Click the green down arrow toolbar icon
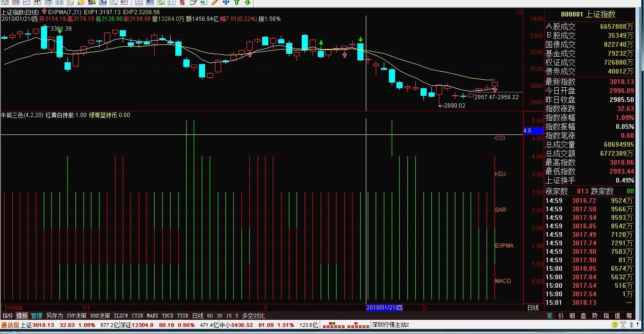Screen dimensions: 644x334 248,2
